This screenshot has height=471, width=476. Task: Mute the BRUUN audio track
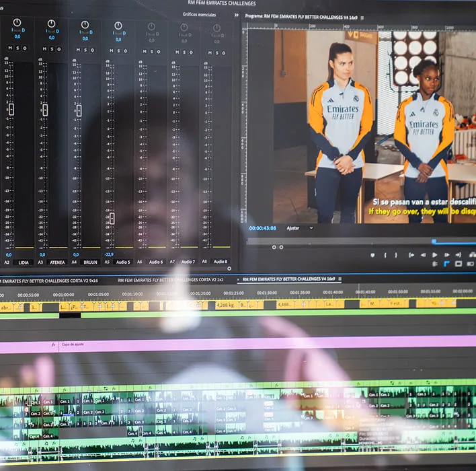click(x=78, y=50)
